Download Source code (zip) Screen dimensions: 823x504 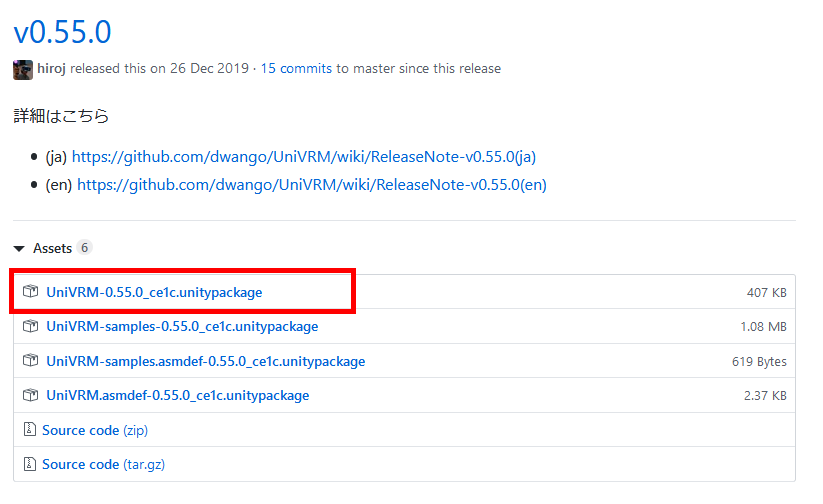click(x=95, y=430)
